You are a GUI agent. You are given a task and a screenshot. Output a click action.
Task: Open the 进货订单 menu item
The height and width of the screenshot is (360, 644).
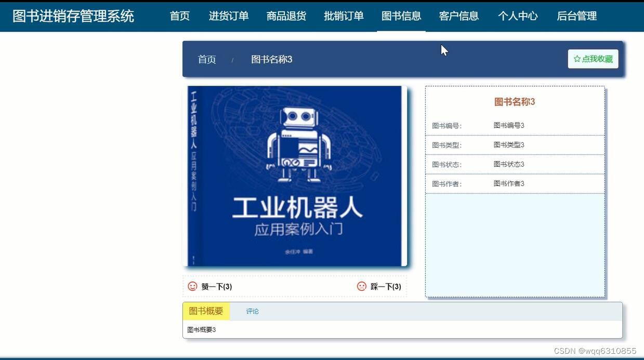coord(229,16)
